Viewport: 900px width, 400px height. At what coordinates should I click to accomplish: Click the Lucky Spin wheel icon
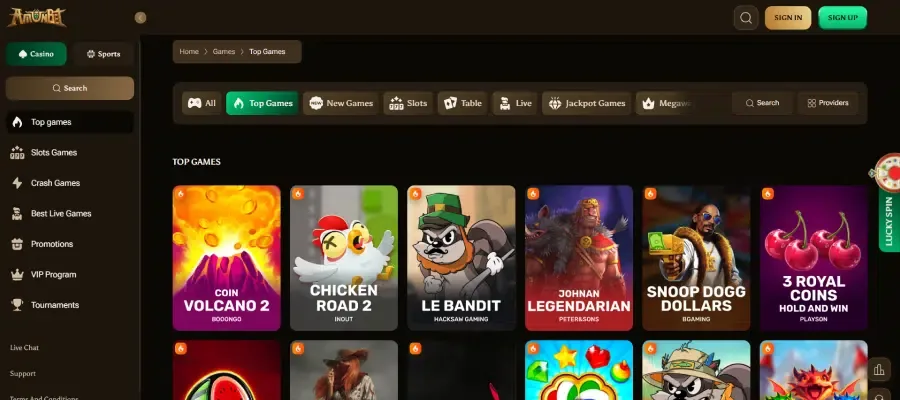[889, 172]
